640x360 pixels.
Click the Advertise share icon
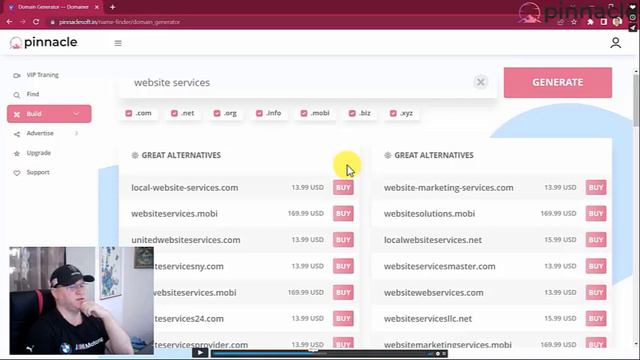tap(17, 134)
